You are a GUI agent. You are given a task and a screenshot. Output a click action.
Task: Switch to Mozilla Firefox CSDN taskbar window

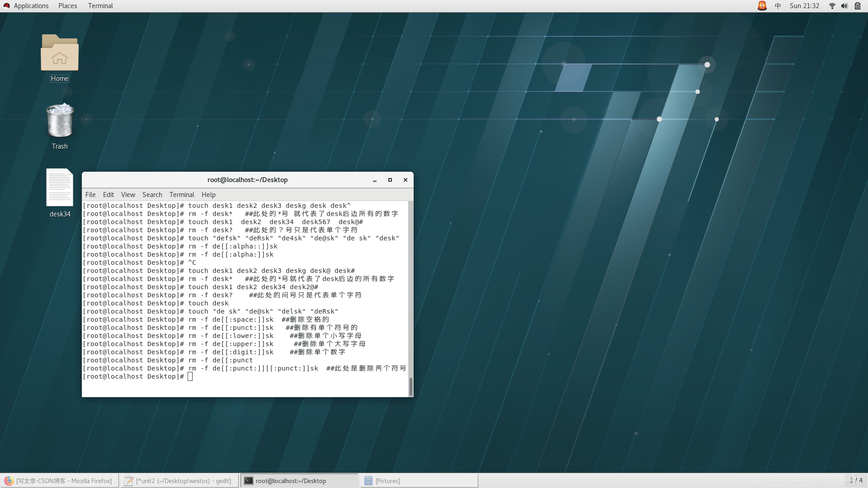click(x=60, y=481)
